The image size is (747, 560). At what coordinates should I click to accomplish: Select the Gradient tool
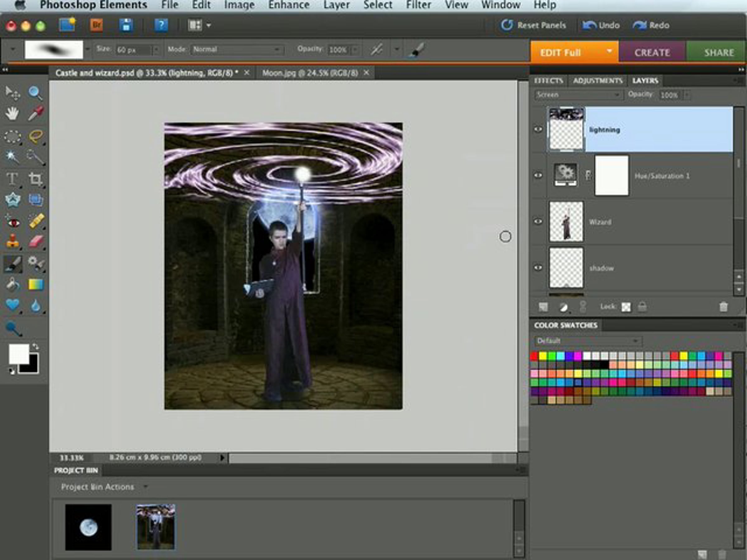36,285
